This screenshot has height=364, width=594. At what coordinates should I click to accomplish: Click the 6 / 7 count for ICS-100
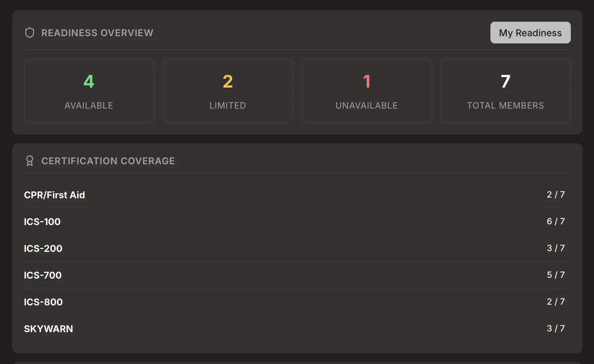(x=556, y=221)
